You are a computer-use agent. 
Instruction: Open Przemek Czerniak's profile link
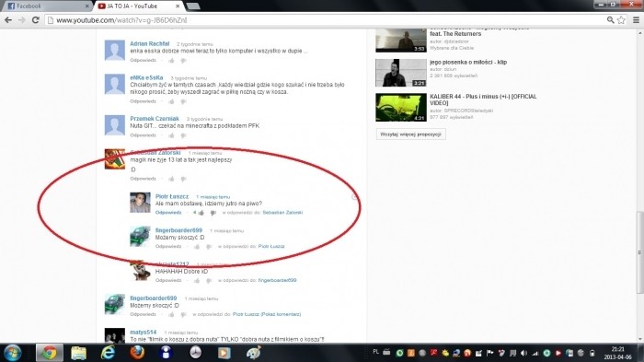155,119
